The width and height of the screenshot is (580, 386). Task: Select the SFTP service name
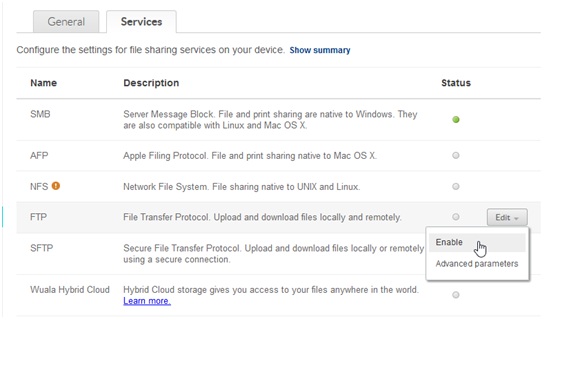click(x=41, y=248)
